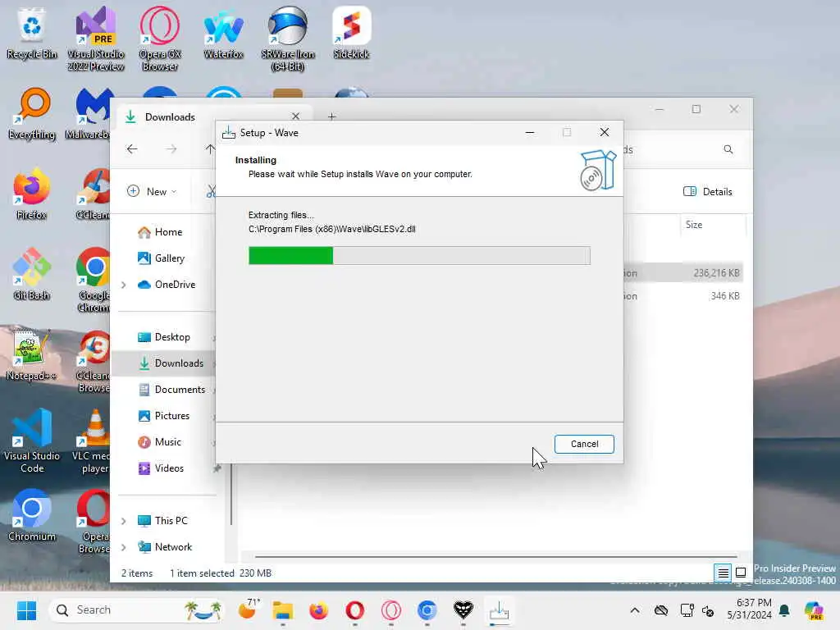
Task: Launch Opera GX Browser from the desktop
Action: pos(160,39)
